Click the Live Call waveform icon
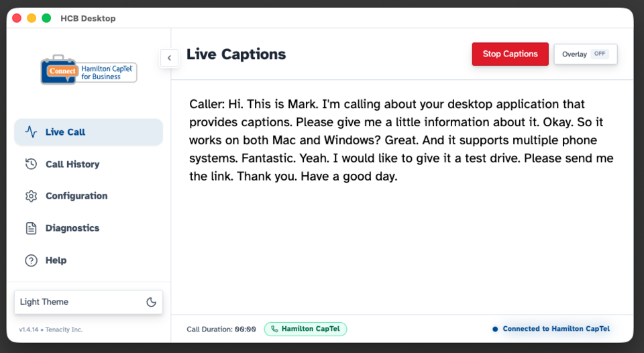This screenshot has width=644, height=353. [x=32, y=132]
